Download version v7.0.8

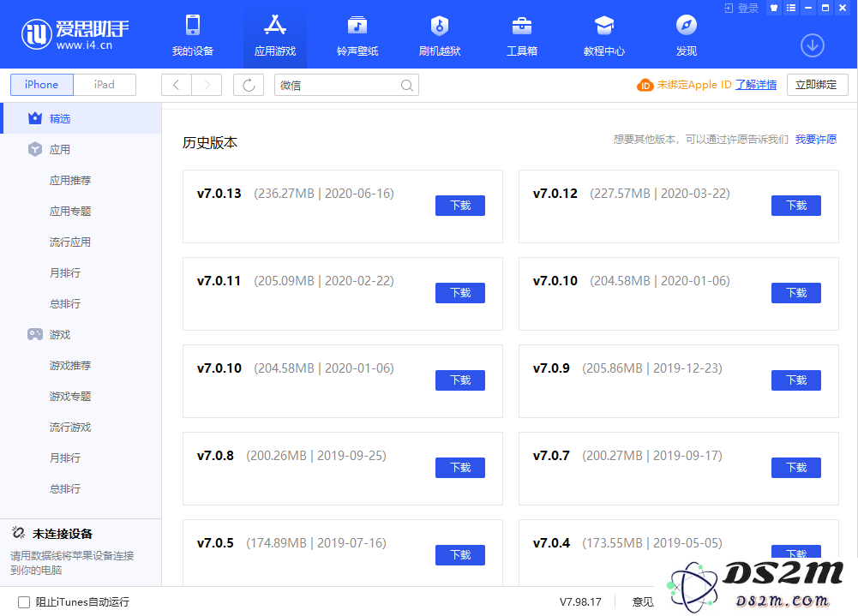pyautogui.click(x=460, y=468)
